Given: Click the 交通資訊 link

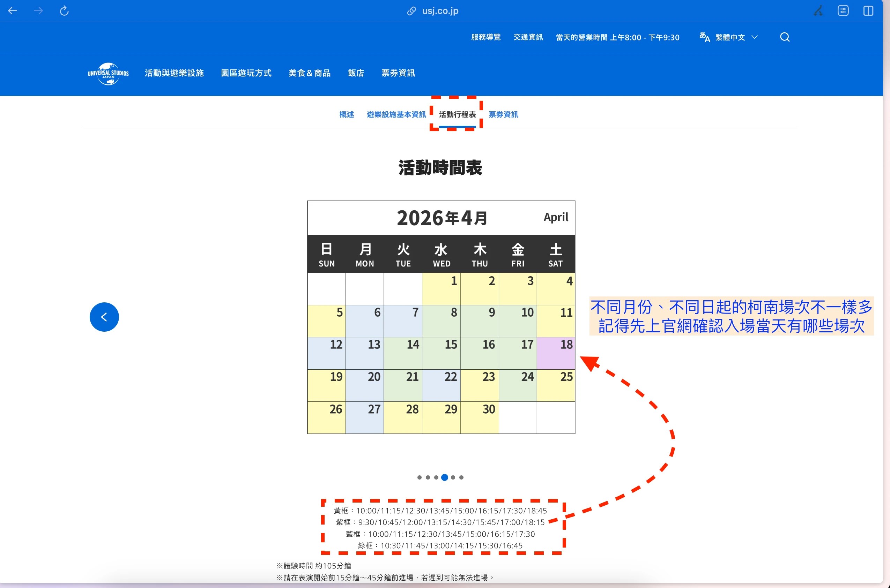Looking at the screenshot, I should point(528,37).
